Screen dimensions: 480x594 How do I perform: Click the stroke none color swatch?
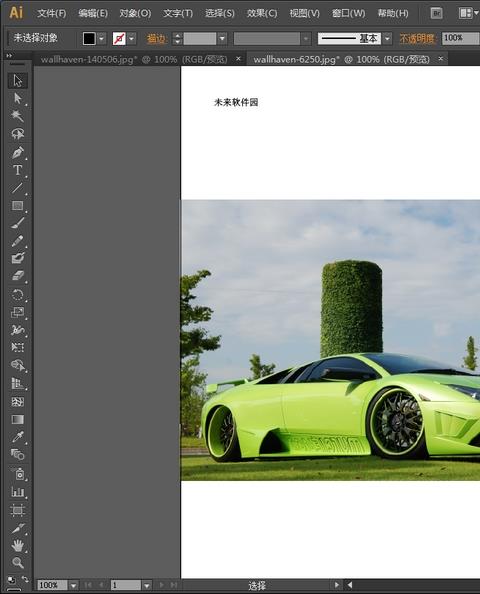tap(119, 38)
